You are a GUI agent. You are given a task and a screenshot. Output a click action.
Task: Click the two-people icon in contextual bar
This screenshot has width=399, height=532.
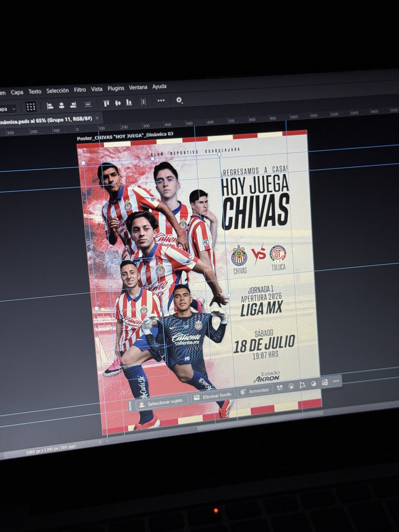click(x=280, y=387)
